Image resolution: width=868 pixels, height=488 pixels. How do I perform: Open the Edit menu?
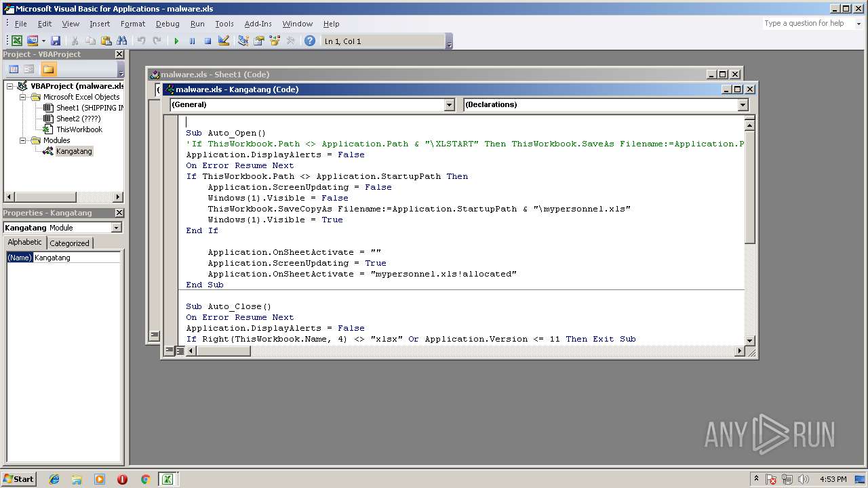(45, 24)
